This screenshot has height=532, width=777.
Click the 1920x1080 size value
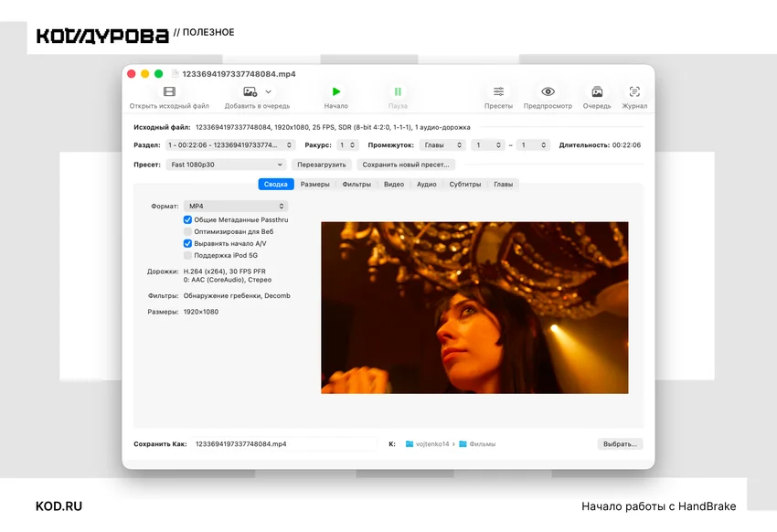[201, 312]
